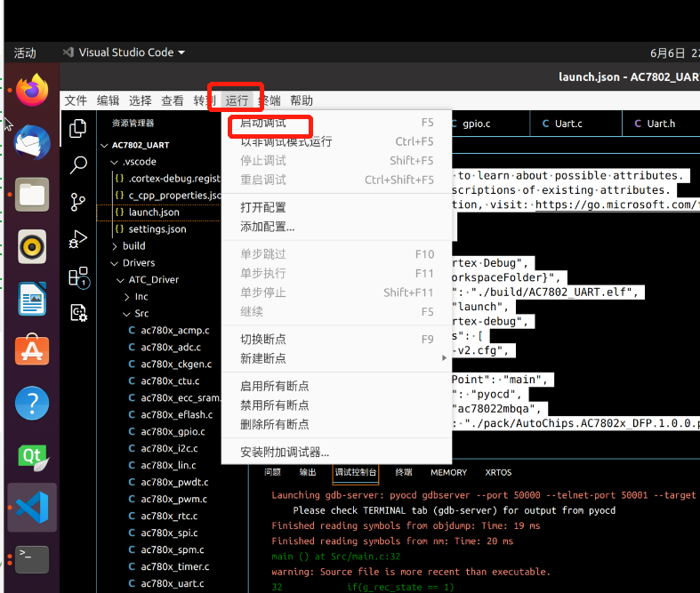Collapse the Drivers folder
The width and height of the screenshot is (700, 593).
[x=114, y=263]
